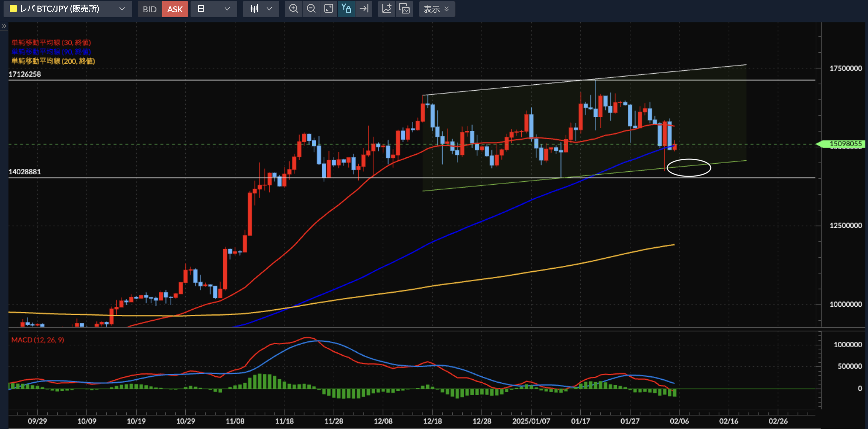Expand the 表示 display menu
This screenshot has width=868, height=429.
437,9
